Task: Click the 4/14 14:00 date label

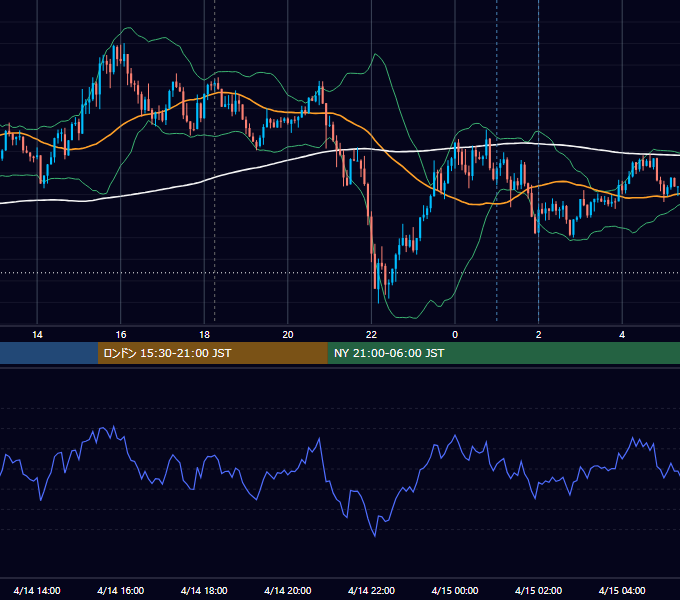Action: [x=37, y=590]
